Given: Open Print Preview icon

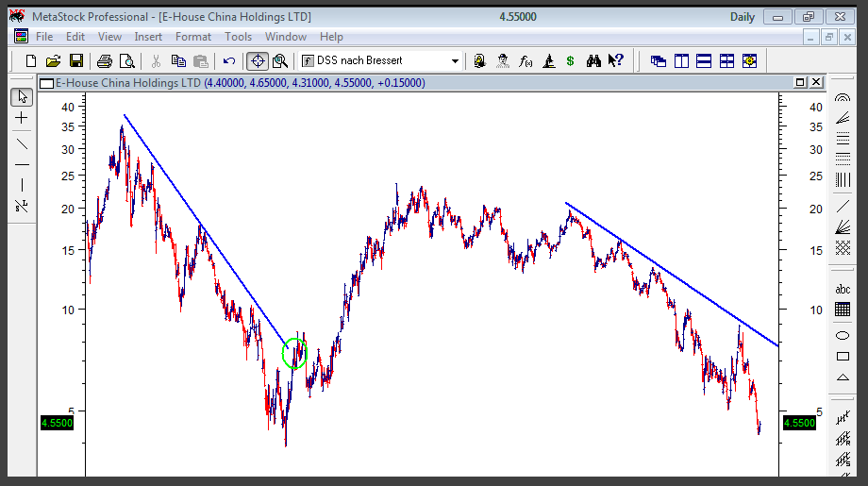Looking at the screenshot, I should click(x=127, y=61).
